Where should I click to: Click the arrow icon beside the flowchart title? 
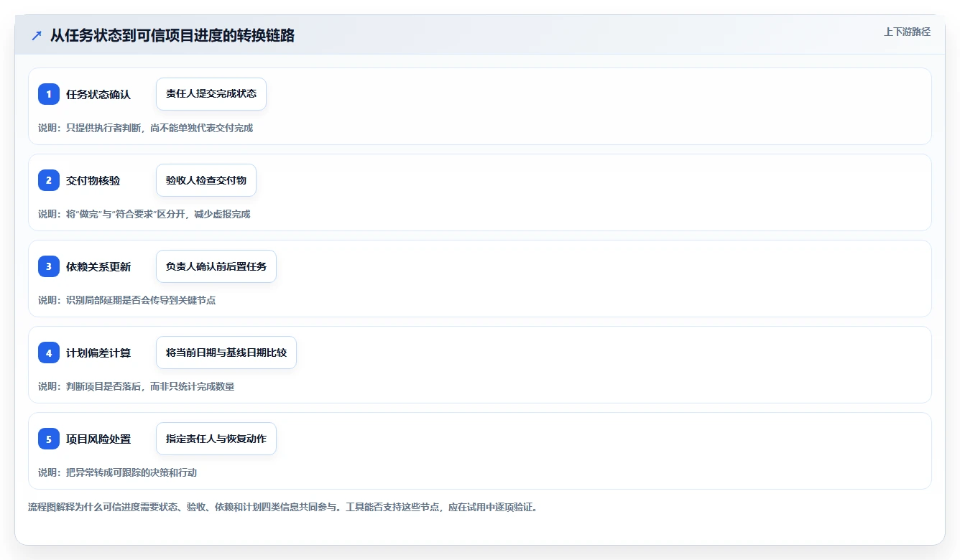(x=37, y=36)
